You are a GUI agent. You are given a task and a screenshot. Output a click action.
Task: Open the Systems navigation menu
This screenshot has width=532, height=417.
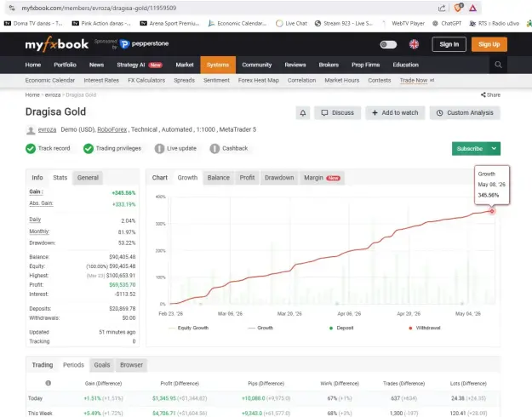[218, 65]
